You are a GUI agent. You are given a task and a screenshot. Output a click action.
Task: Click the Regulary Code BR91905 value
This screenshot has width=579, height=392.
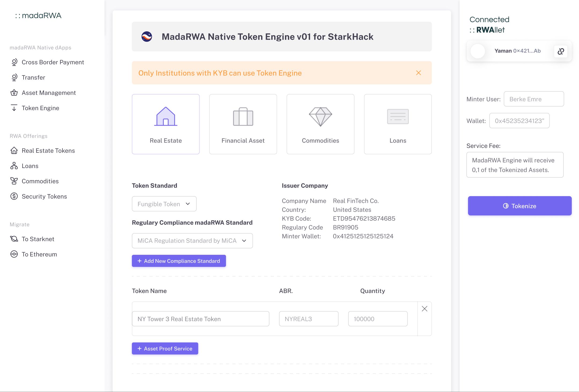[346, 227]
